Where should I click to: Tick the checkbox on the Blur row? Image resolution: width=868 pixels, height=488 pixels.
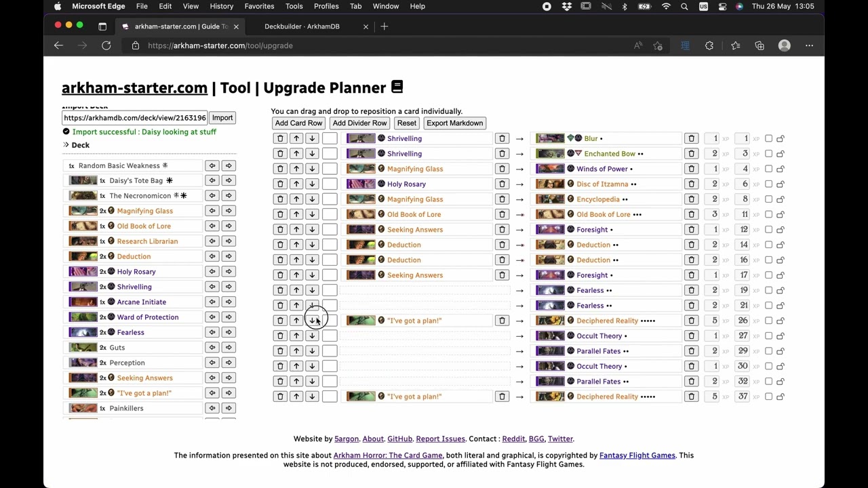(768, 138)
